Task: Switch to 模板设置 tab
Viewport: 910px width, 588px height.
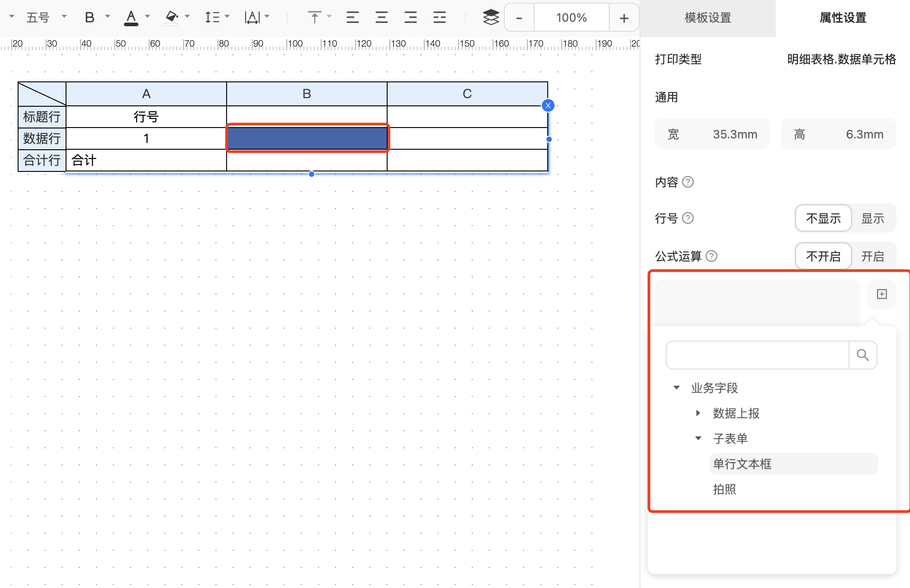Action: pyautogui.click(x=708, y=18)
